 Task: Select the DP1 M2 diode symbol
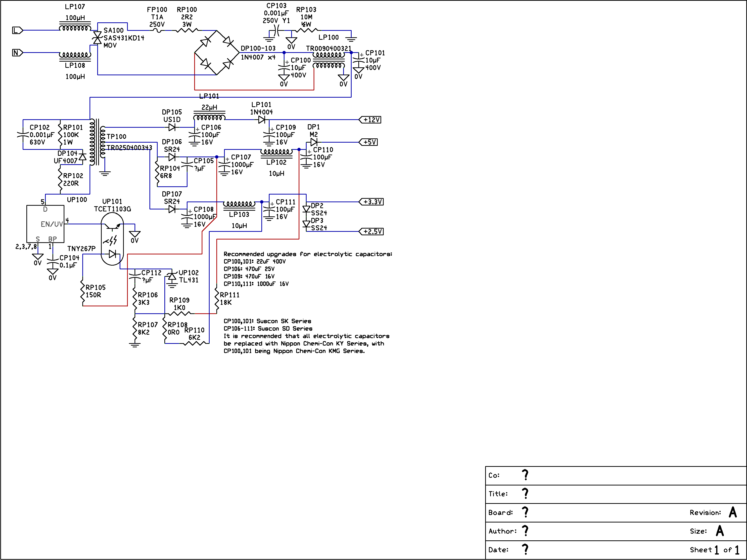(x=314, y=142)
